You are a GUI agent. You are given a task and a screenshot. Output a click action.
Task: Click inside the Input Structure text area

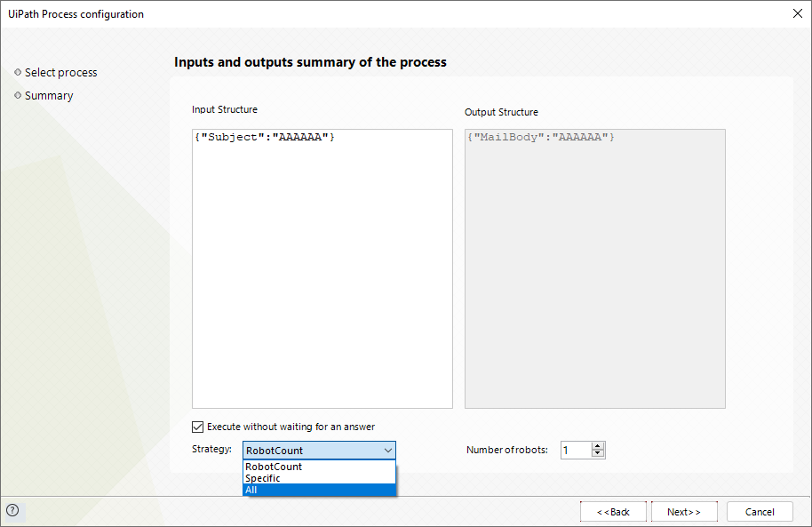(322, 268)
